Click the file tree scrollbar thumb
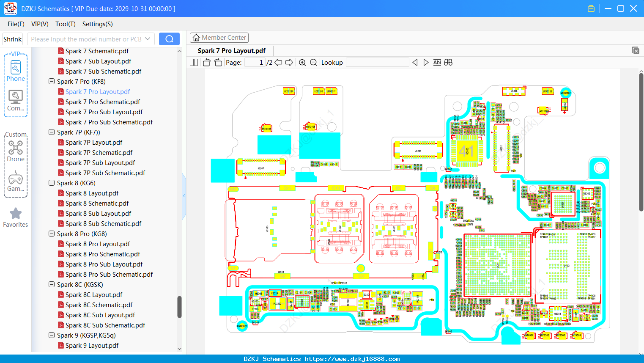Viewport: 644px width, 363px height. point(179,307)
